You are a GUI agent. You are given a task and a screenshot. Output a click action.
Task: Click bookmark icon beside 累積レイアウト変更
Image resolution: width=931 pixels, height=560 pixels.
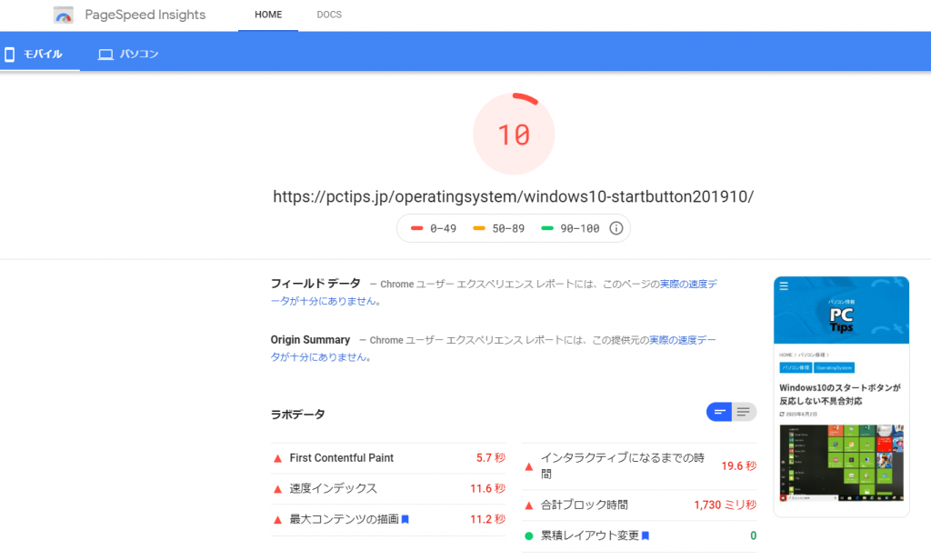pyautogui.click(x=646, y=535)
